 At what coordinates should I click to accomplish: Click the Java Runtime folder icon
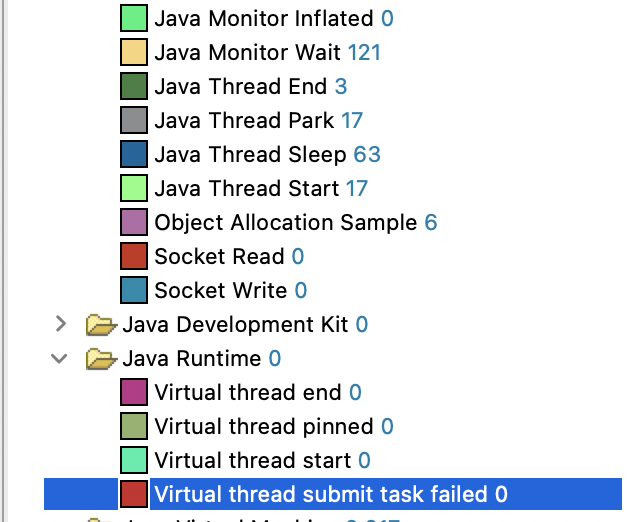pos(101,358)
